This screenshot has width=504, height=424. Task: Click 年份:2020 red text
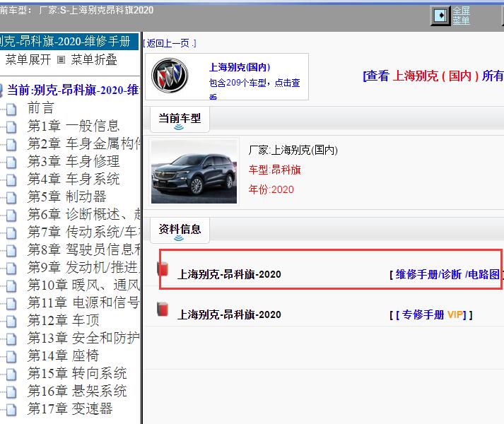(x=271, y=189)
